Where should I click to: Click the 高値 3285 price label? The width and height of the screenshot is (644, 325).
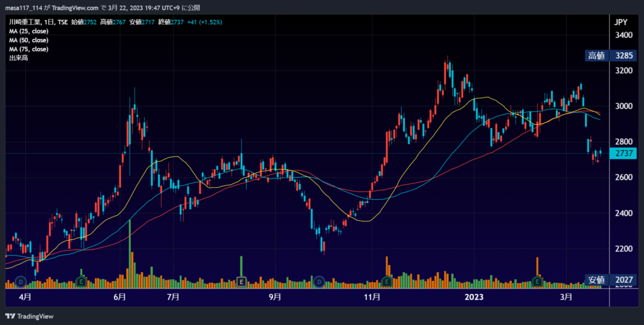coord(610,55)
